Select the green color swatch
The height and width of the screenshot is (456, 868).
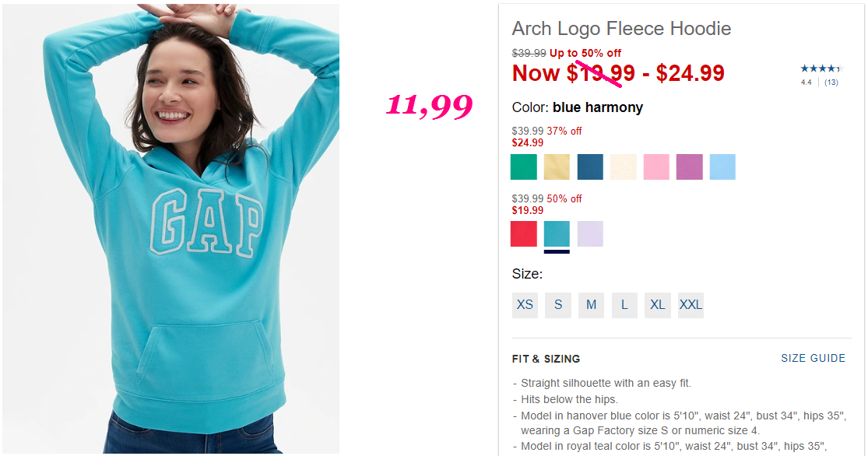523,167
